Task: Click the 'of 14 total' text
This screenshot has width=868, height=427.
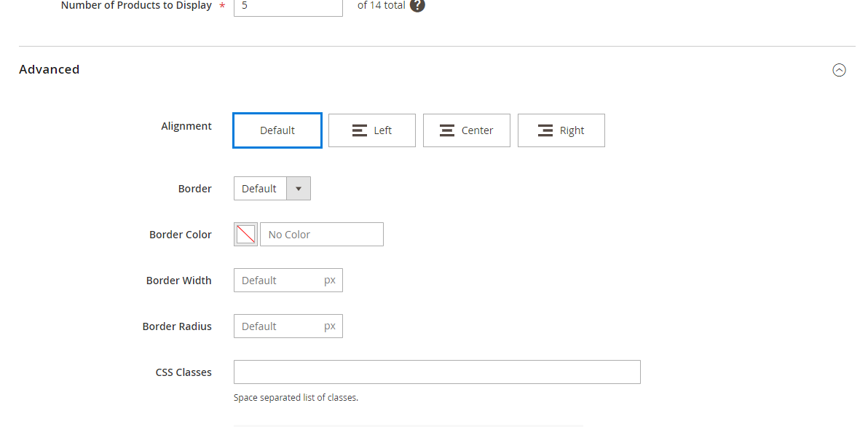Action: coord(382,6)
